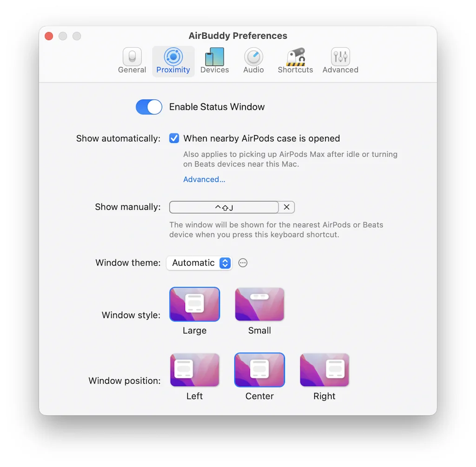This screenshot has height=467, width=476.
Task: Click the Enable Status Window label
Action: pyautogui.click(x=217, y=107)
